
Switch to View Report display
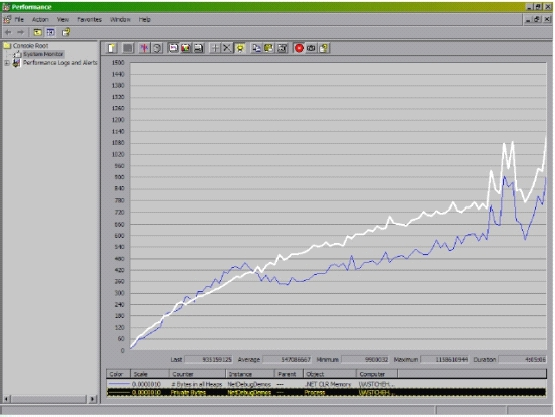(198, 48)
